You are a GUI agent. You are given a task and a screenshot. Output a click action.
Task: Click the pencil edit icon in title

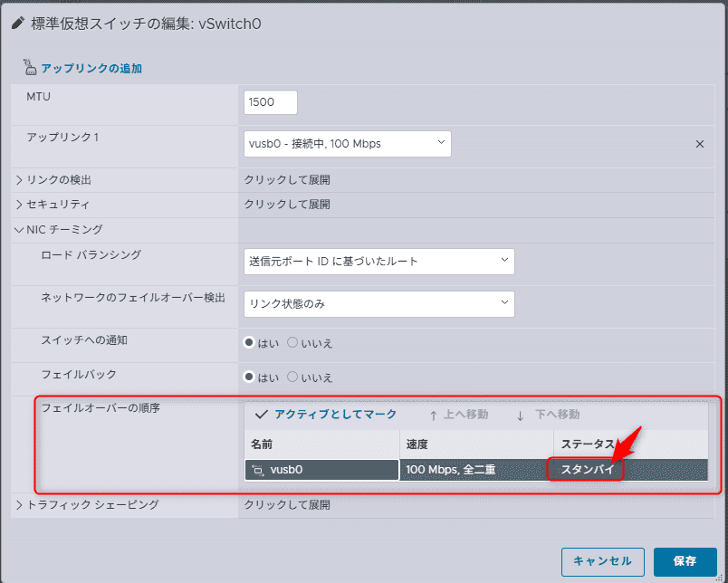(x=18, y=24)
